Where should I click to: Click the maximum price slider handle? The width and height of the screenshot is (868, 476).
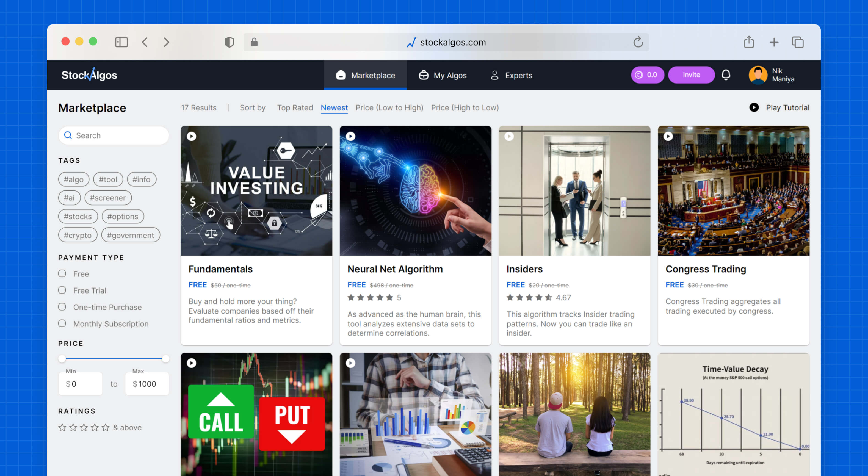click(165, 359)
